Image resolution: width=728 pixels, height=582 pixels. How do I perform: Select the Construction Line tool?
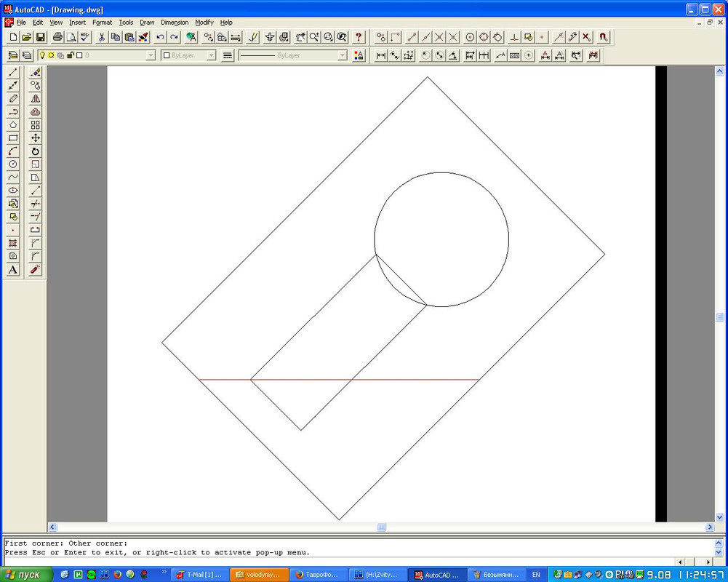13,85
